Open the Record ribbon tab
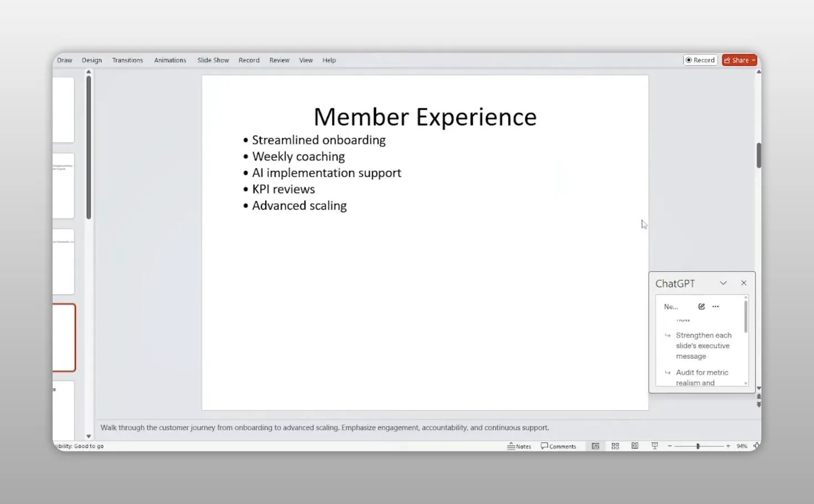Image resolution: width=814 pixels, height=504 pixels. coord(249,60)
